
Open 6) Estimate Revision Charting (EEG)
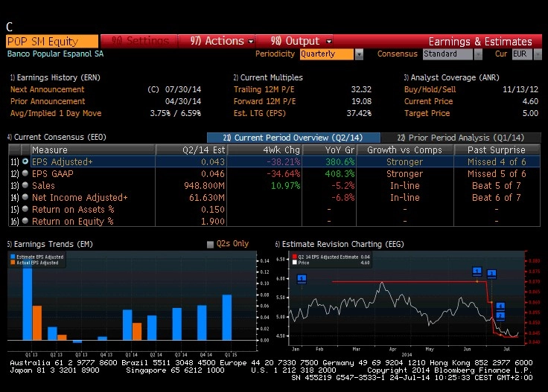click(x=340, y=244)
